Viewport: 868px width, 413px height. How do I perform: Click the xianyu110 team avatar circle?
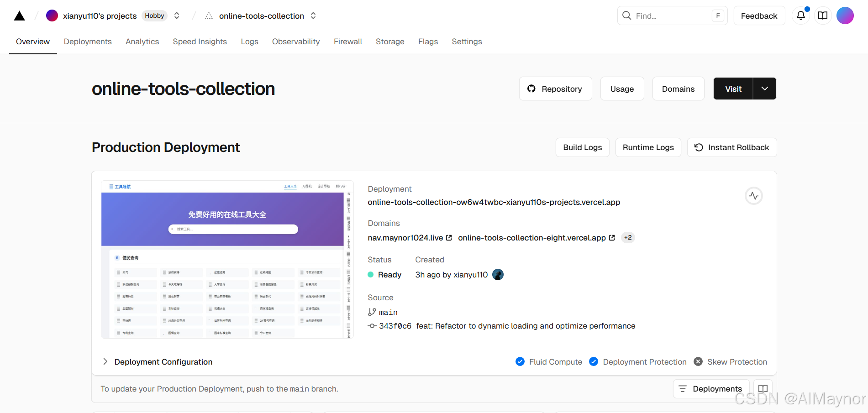click(52, 16)
